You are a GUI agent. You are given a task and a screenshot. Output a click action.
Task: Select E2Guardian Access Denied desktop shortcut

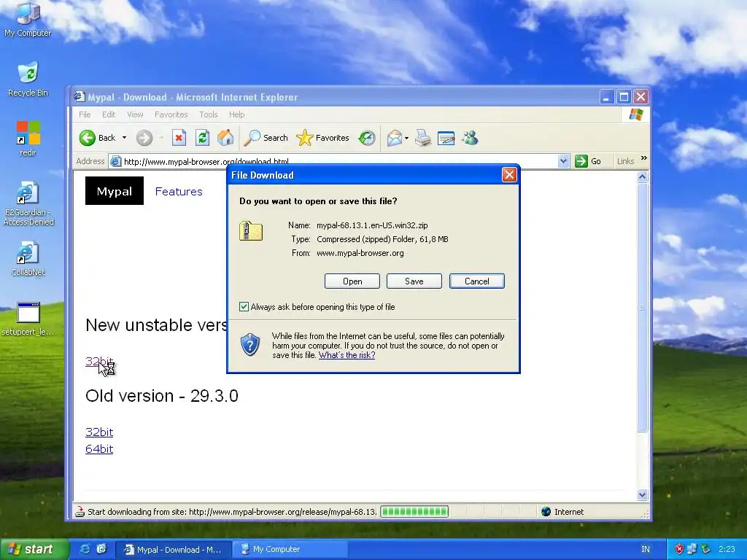click(28, 203)
